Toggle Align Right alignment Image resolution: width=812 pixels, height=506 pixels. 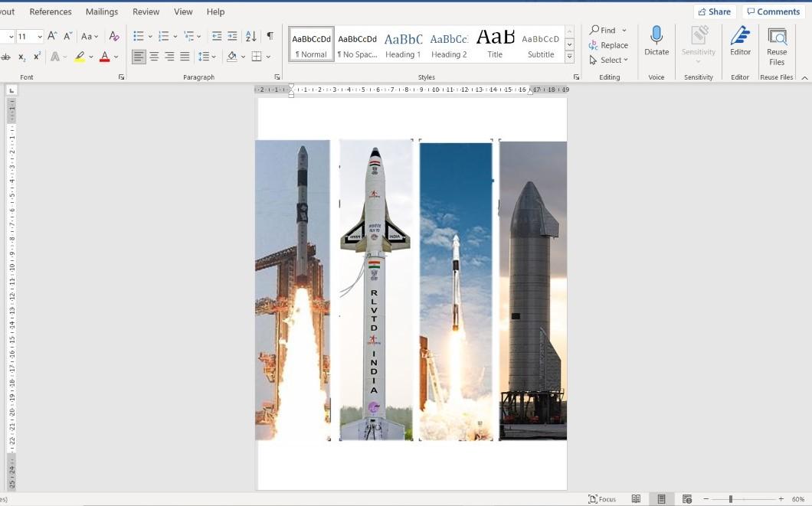(x=169, y=57)
